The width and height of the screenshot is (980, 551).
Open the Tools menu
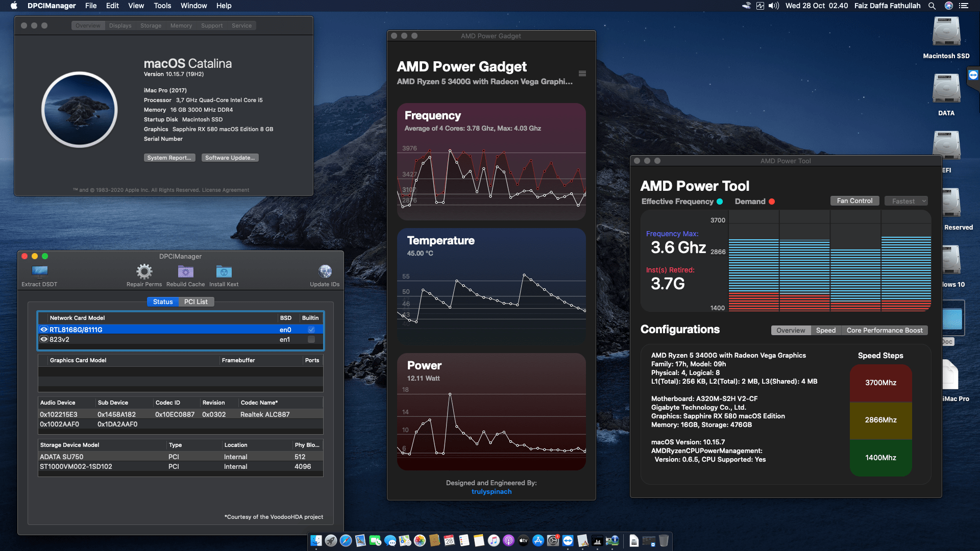(162, 6)
